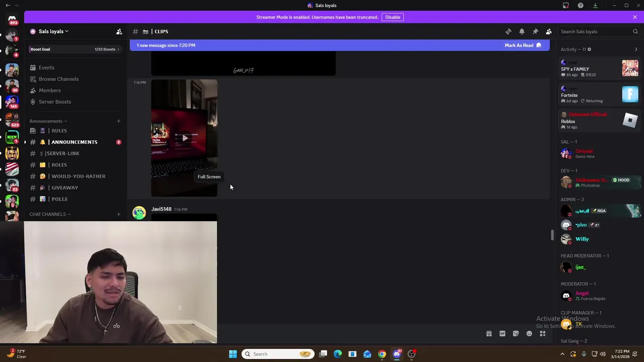Open the invite people icon beside Sals loyals
Screen dimensions: 644x362
pos(119,31)
